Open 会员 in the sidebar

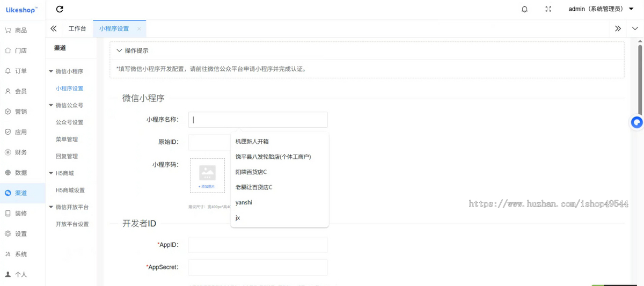[x=23, y=91]
